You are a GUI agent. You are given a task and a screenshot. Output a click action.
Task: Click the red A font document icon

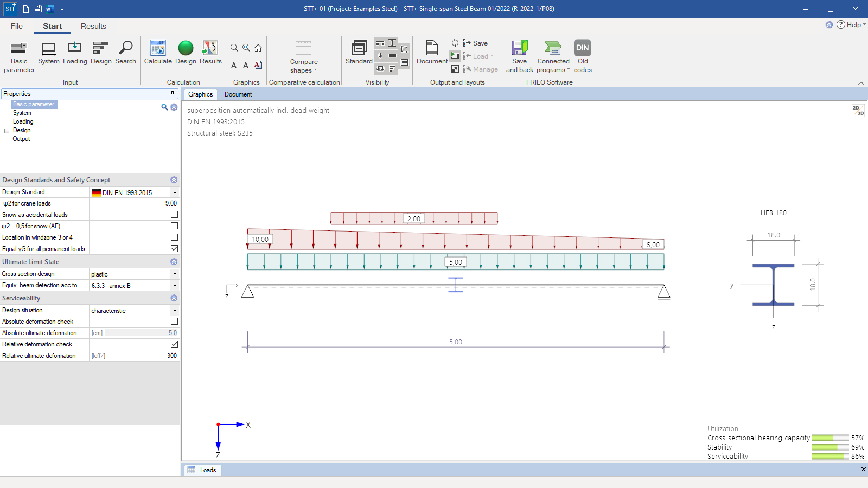pos(258,65)
